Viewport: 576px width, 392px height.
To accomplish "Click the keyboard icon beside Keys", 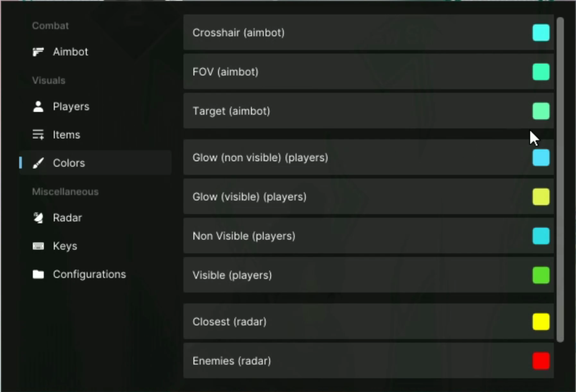I will pyautogui.click(x=38, y=246).
